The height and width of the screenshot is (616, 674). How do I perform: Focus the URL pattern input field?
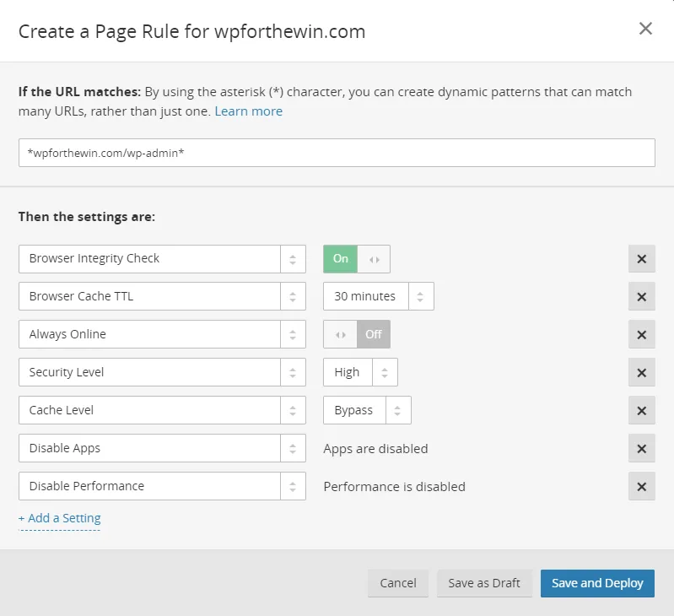tap(337, 153)
